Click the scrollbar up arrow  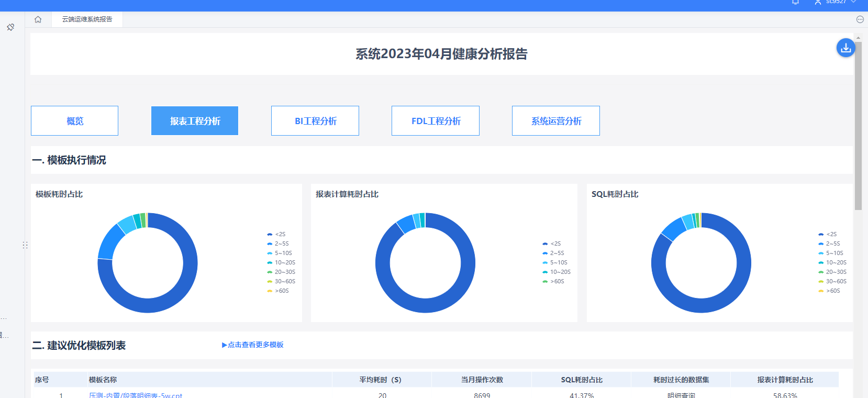pos(858,38)
